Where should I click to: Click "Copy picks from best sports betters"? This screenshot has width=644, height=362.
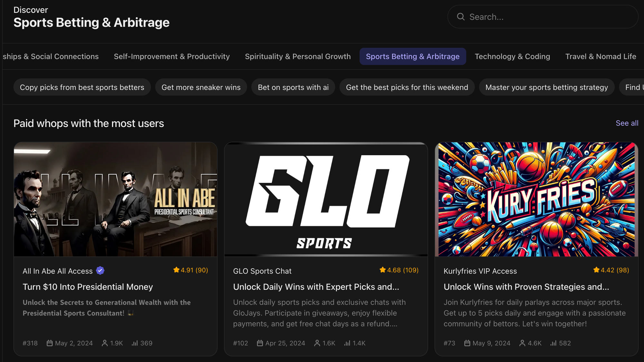[82, 87]
